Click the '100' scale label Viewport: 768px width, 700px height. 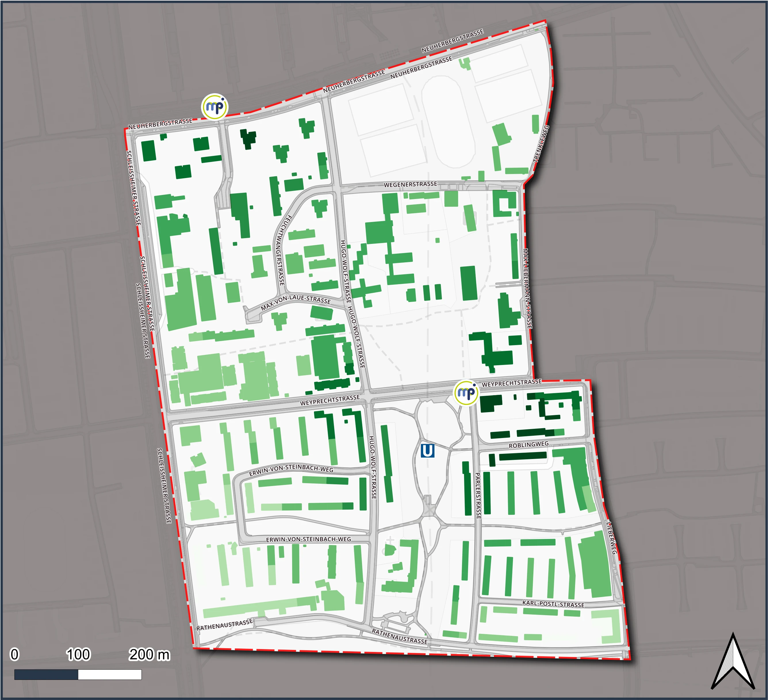[x=78, y=655]
